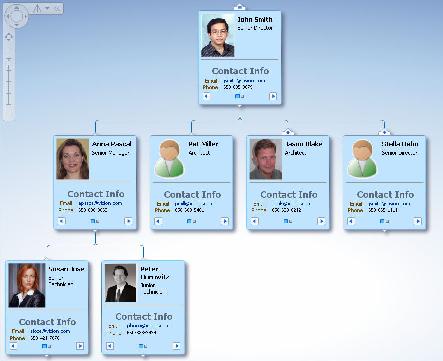443x361 pixels.
Task: Open the layout dropdown arrow in the top toolbar
Action: 48,8
